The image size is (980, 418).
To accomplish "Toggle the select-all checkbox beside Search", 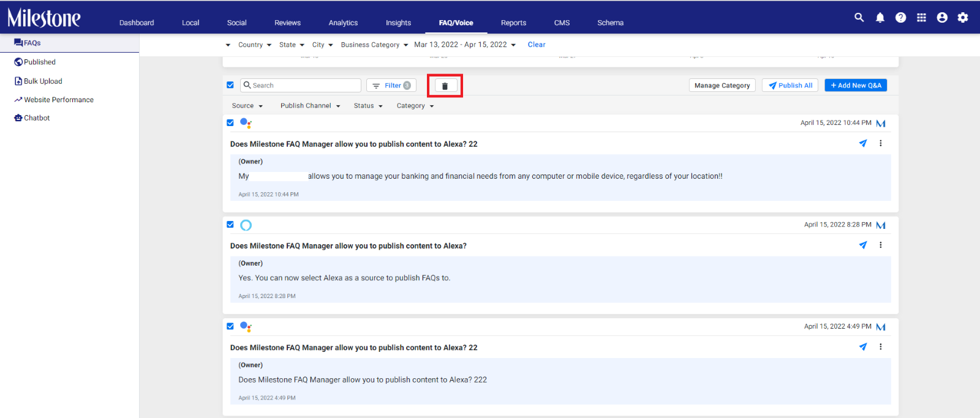I will (230, 85).
